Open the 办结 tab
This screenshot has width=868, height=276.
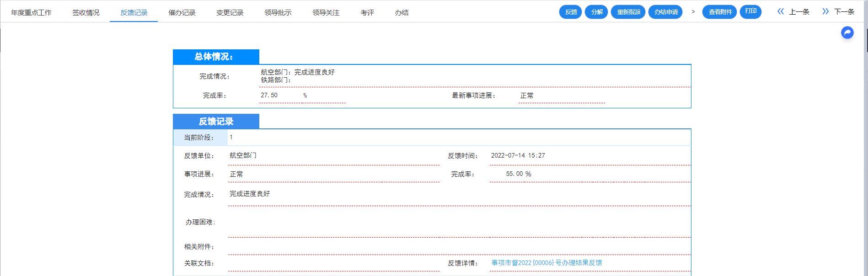point(402,13)
